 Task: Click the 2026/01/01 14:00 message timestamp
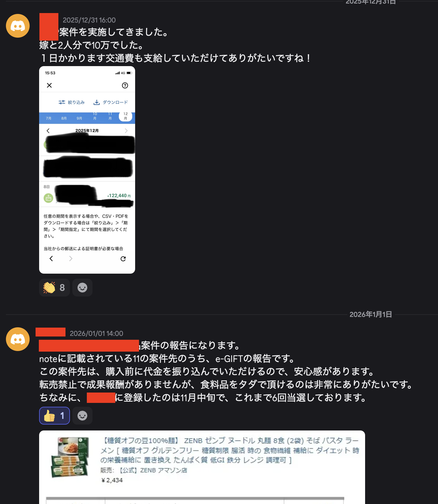[96, 334]
